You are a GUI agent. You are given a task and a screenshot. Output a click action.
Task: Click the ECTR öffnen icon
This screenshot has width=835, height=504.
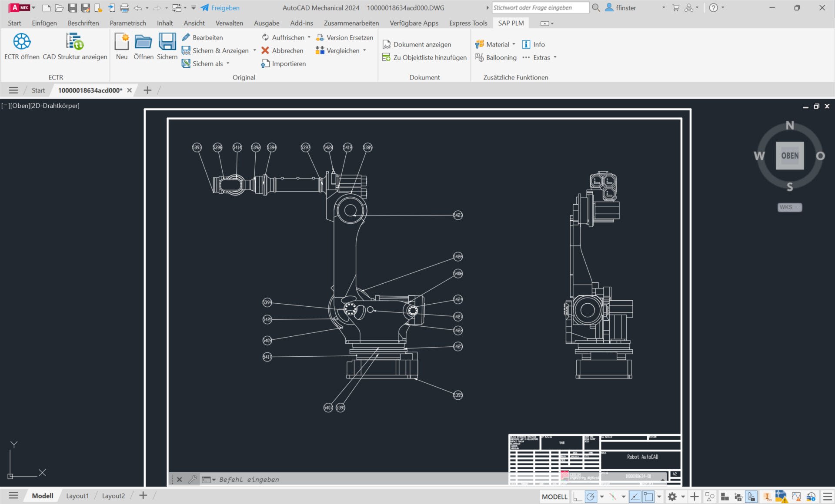click(22, 42)
